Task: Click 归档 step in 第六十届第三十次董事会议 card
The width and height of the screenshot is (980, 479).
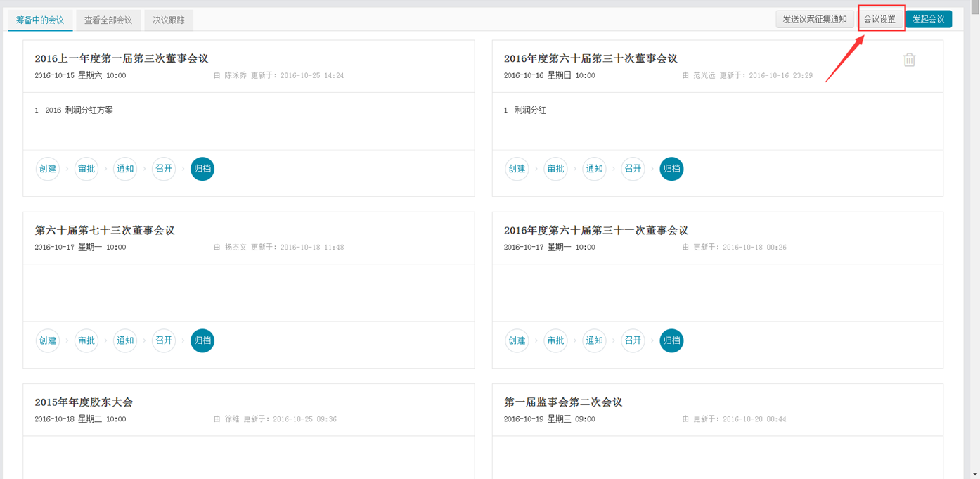Action: [x=671, y=169]
